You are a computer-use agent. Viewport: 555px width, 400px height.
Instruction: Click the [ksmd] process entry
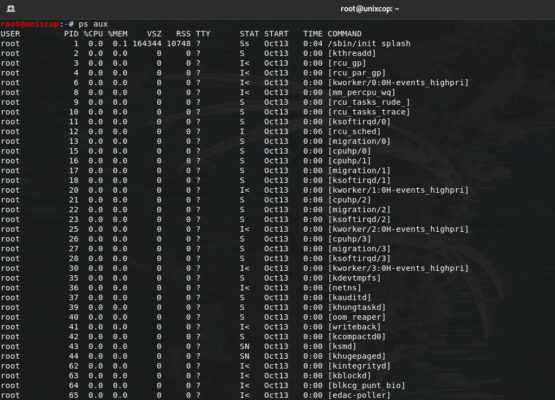pos(342,347)
